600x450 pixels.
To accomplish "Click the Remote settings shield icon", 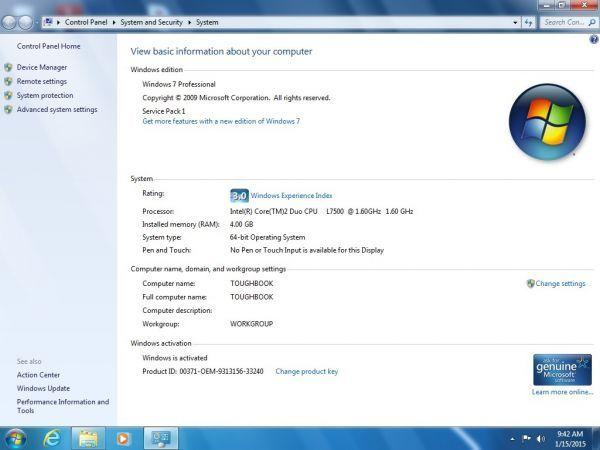I will point(8,82).
